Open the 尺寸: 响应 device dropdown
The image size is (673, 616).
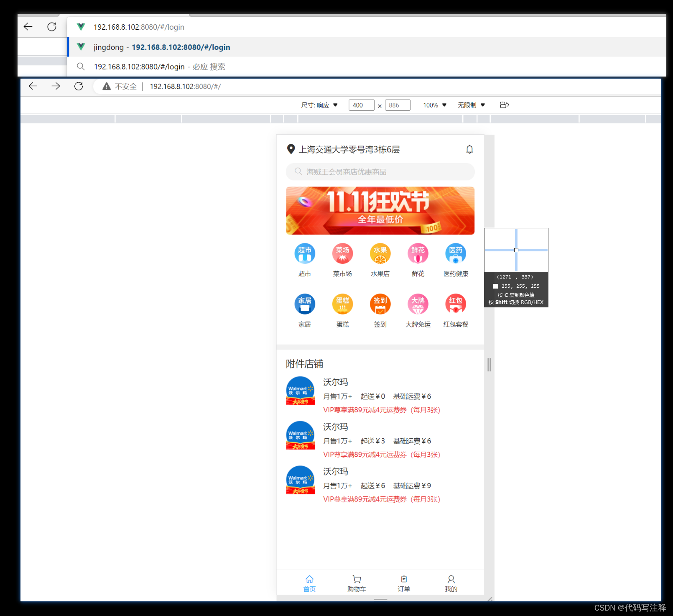pyautogui.click(x=319, y=105)
